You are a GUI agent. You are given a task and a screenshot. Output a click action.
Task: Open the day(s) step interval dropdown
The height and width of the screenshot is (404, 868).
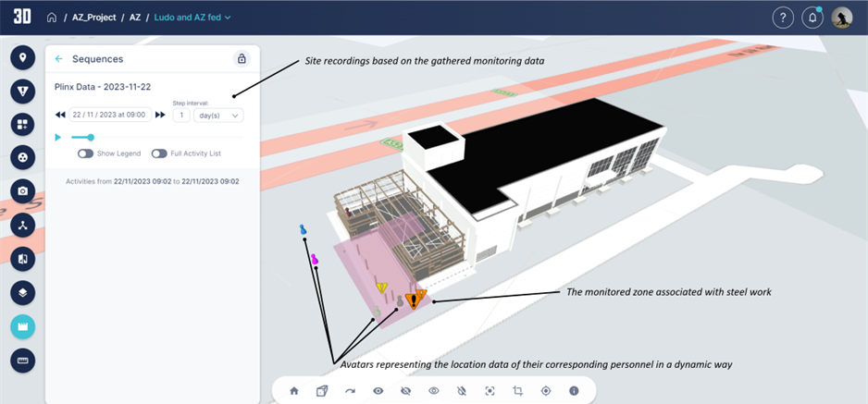pos(218,115)
